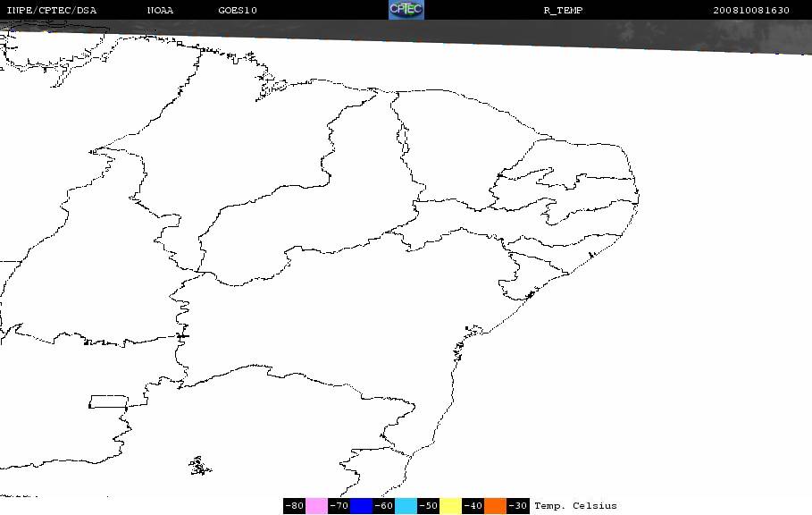Pick the cyan swatch right of -60

406,506
